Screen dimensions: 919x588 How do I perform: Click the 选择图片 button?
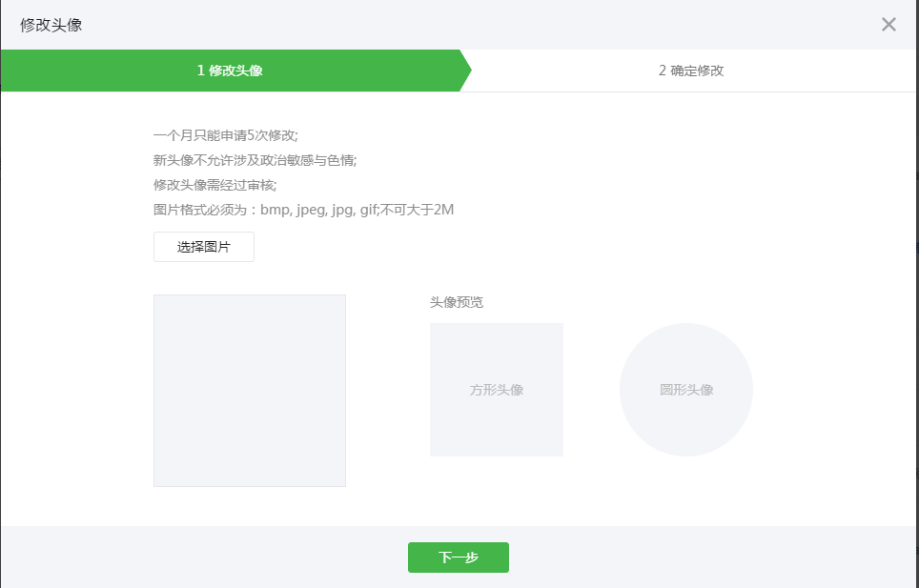click(x=203, y=246)
